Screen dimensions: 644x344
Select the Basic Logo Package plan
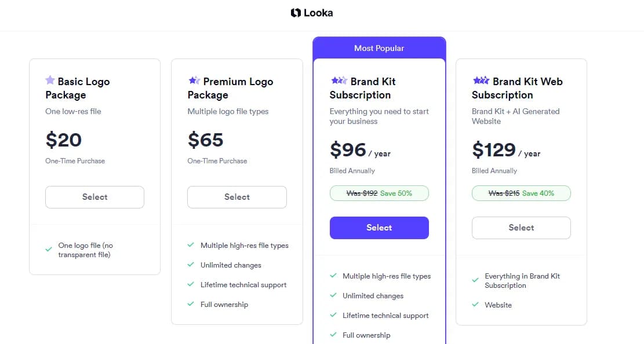[x=94, y=197]
